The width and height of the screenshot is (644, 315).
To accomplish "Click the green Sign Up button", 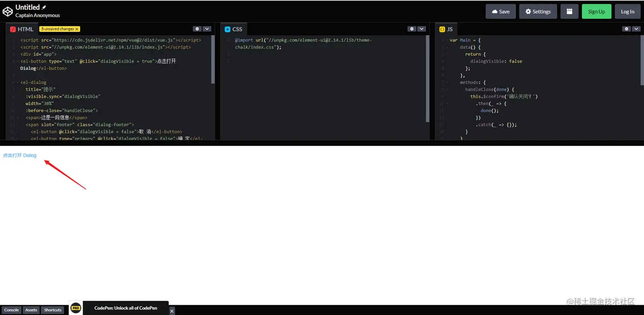I will point(596,12).
